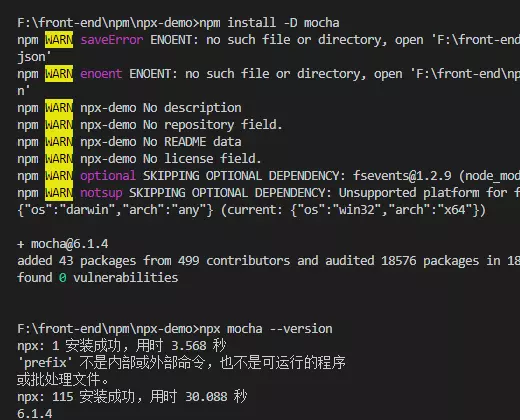Image resolution: width=520 pixels, height=420 pixels.
Task: Click the 'prefix' error message word
Action: pos(45,363)
